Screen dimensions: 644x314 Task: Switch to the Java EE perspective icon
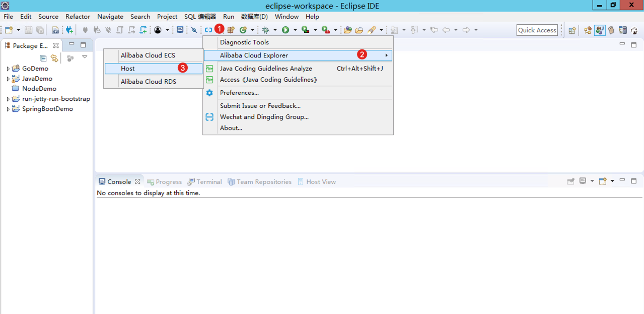[x=588, y=30]
